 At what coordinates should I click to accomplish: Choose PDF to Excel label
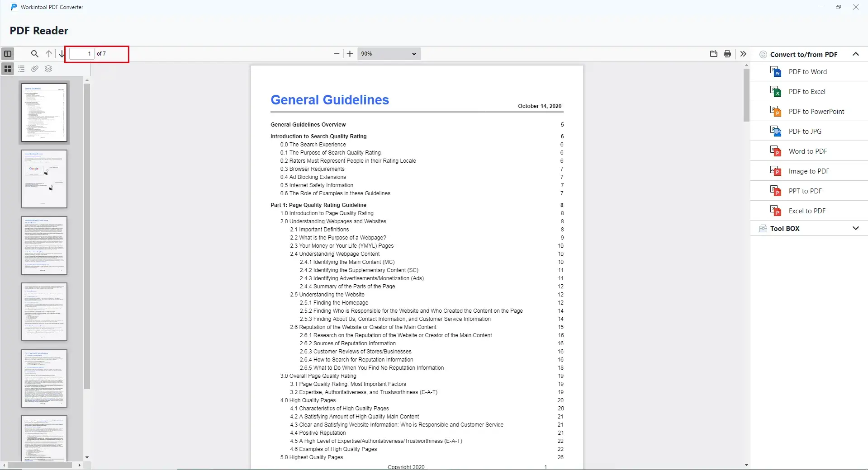click(x=807, y=92)
